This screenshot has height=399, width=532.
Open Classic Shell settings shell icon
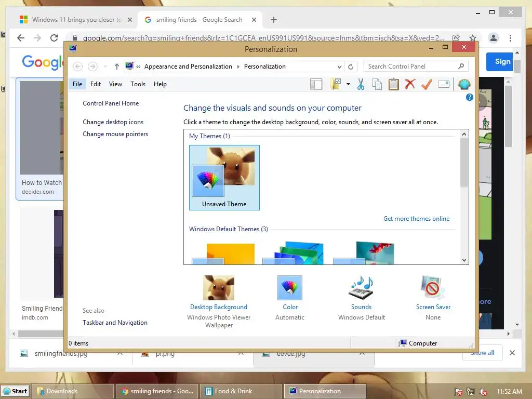pos(464,84)
